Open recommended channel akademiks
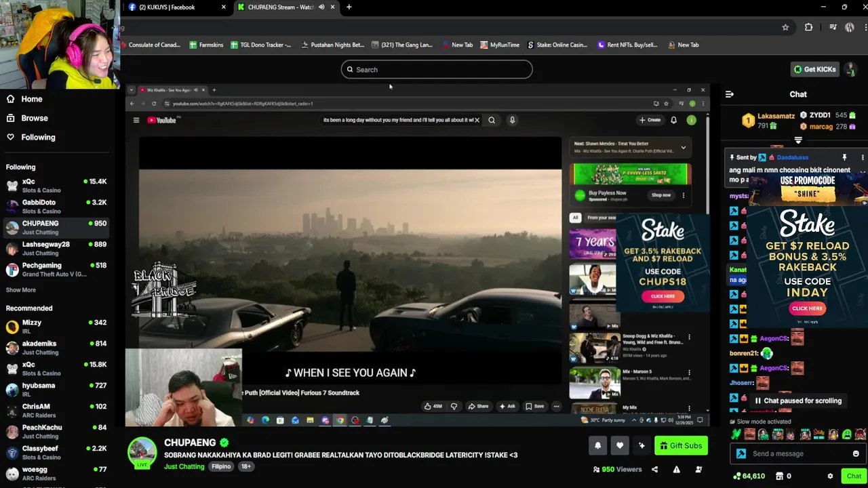Image resolution: width=868 pixels, height=488 pixels. 56,348
